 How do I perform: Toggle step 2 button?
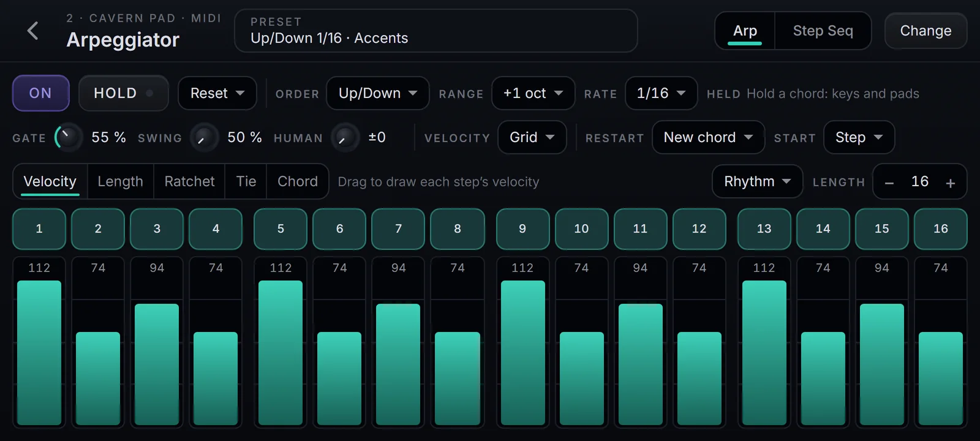point(98,229)
